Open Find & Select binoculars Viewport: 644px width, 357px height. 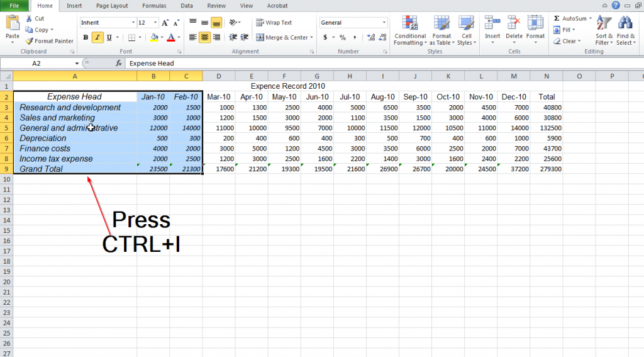coord(626,30)
